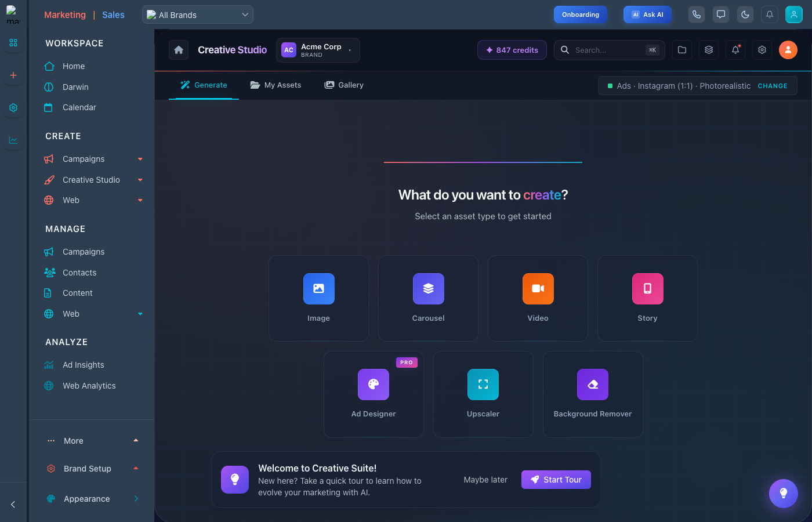This screenshot has height=522, width=812.
Task: Click the orange user avatar
Action: tap(788, 50)
